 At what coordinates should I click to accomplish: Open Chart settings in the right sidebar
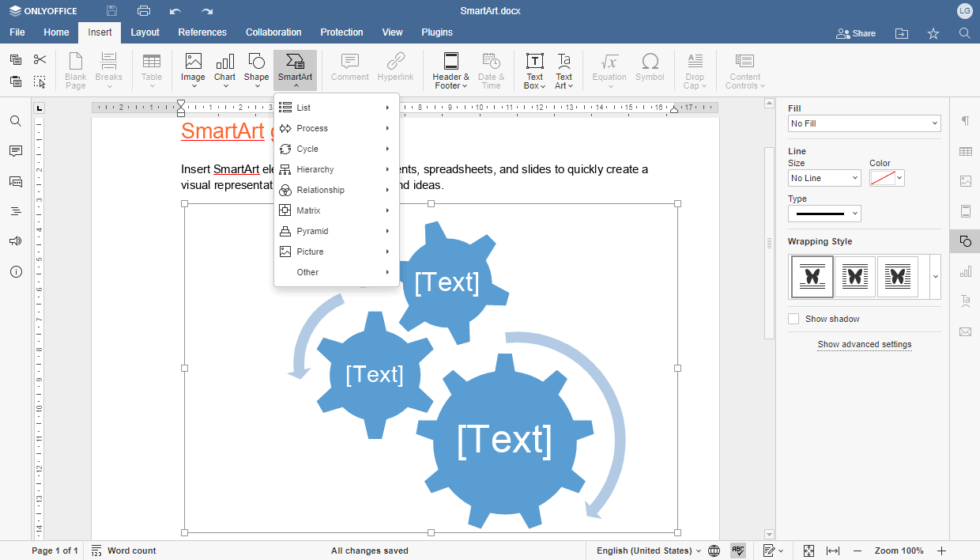tap(964, 271)
